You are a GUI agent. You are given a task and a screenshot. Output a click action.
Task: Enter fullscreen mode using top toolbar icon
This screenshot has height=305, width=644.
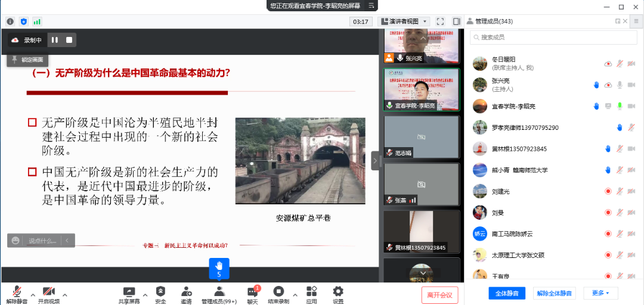tap(441, 21)
